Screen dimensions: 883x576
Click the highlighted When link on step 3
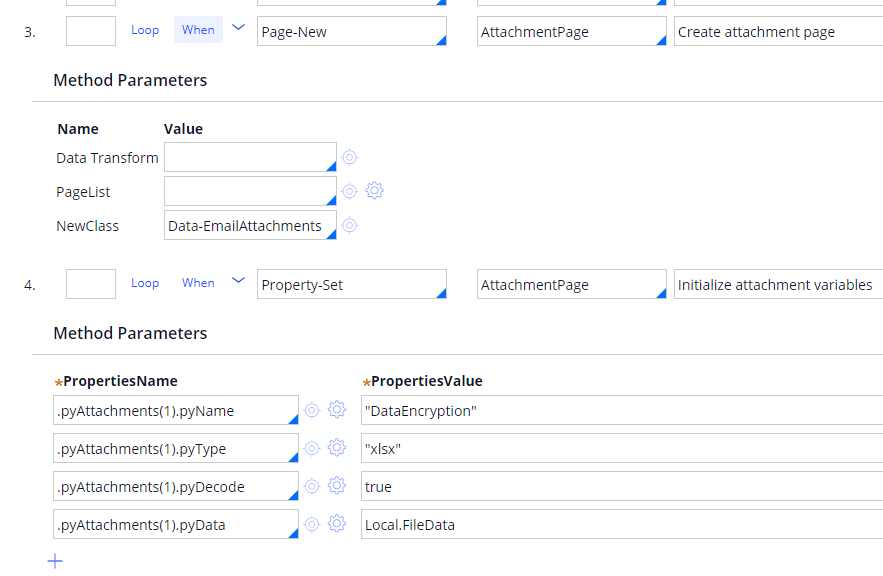198,30
